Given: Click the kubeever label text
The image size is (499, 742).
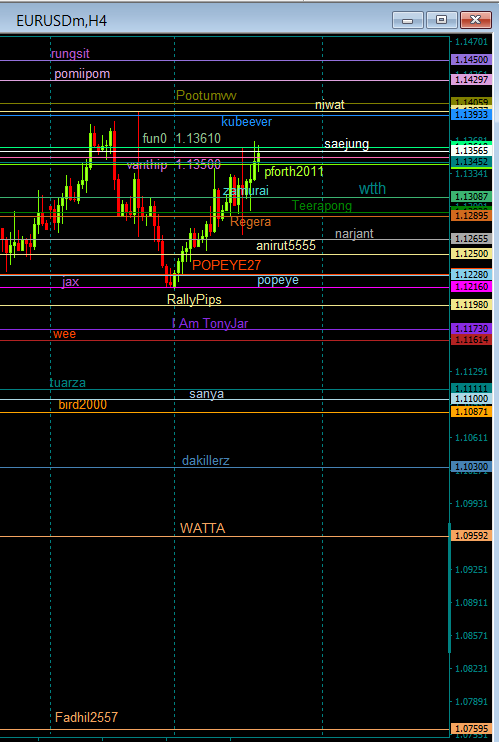Looking at the screenshot, I should (247, 122).
